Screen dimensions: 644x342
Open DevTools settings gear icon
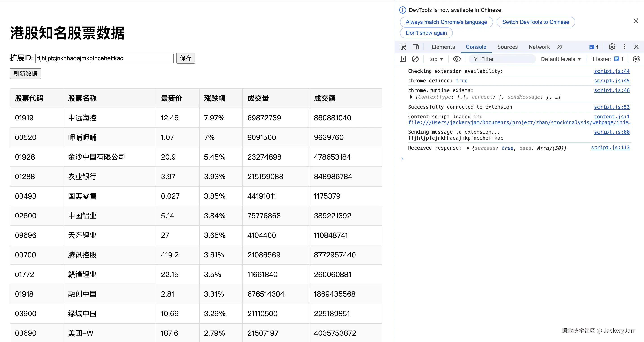(612, 47)
